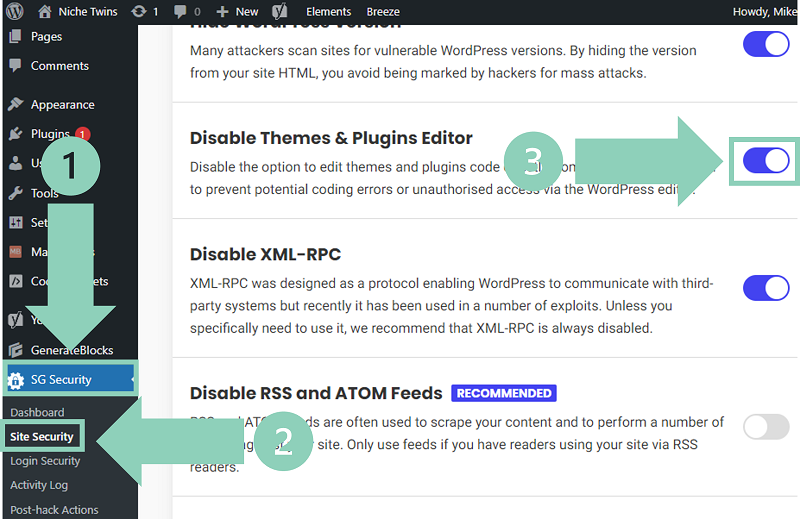Click the Comments icon in sidebar

(15, 65)
